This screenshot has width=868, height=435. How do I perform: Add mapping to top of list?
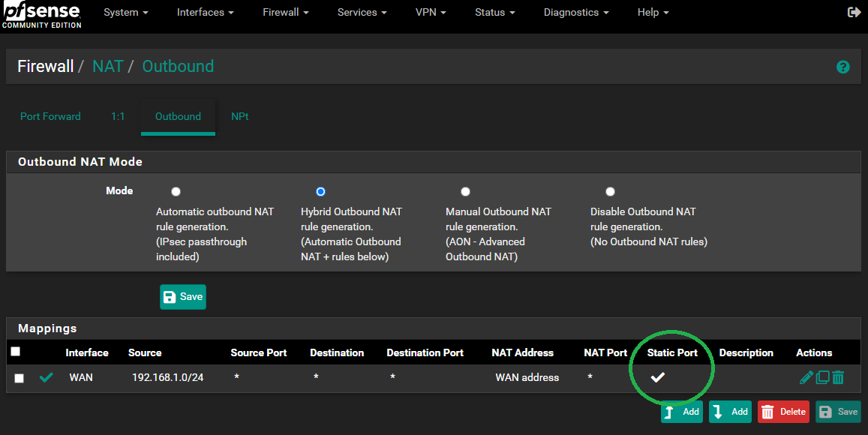tap(681, 412)
